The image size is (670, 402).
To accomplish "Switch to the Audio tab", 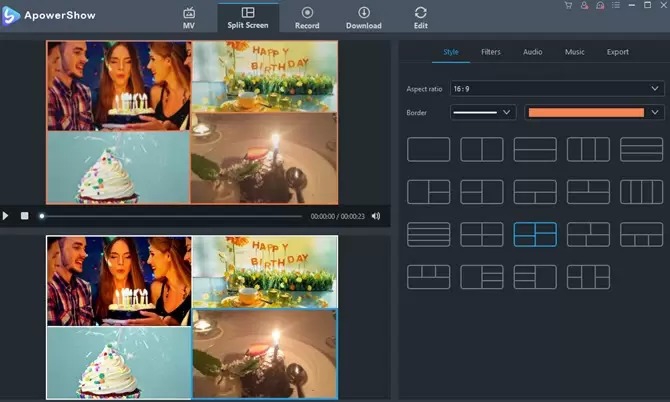I will (532, 52).
